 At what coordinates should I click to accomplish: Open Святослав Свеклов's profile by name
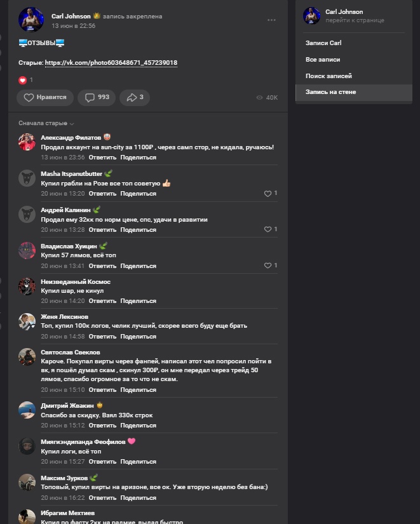(70, 352)
